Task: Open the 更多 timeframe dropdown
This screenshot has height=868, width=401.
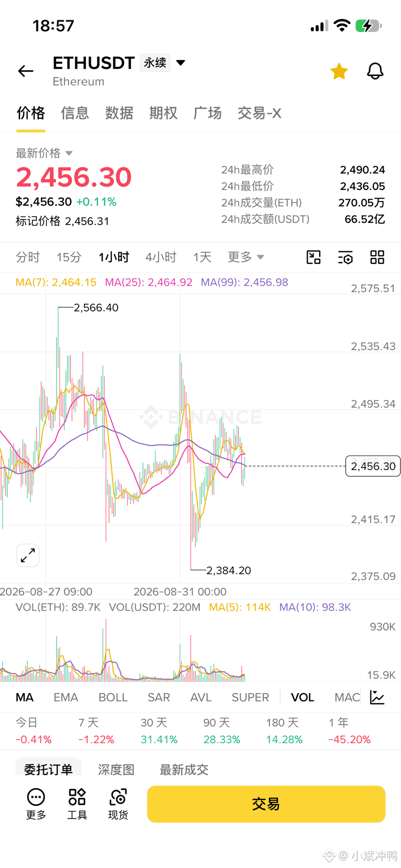Action: click(246, 257)
